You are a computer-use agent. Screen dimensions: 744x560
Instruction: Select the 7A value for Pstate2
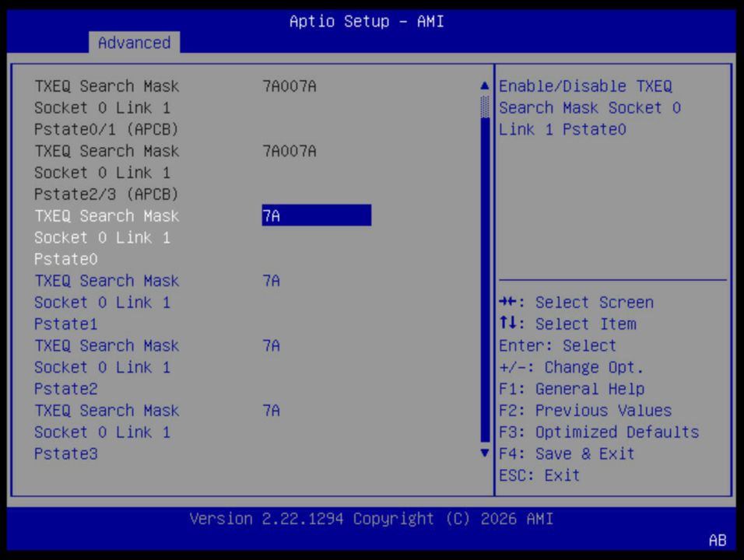click(272, 345)
